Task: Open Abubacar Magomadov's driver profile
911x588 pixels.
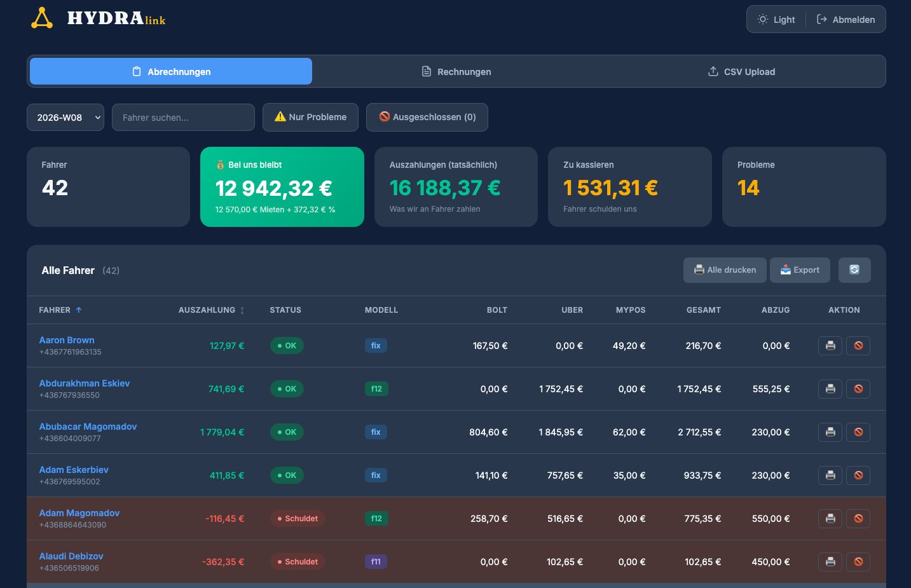Action: (x=88, y=427)
